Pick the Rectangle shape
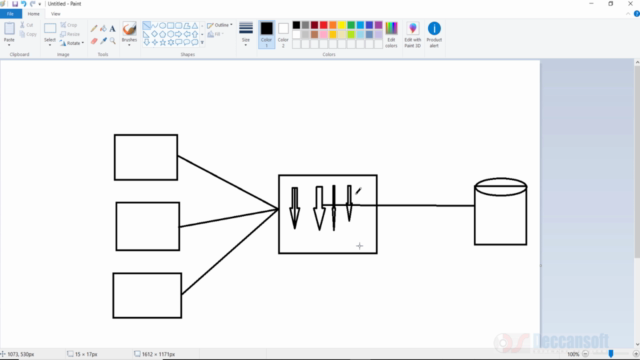The width and height of the screenshot is (640, 360). 171,26
